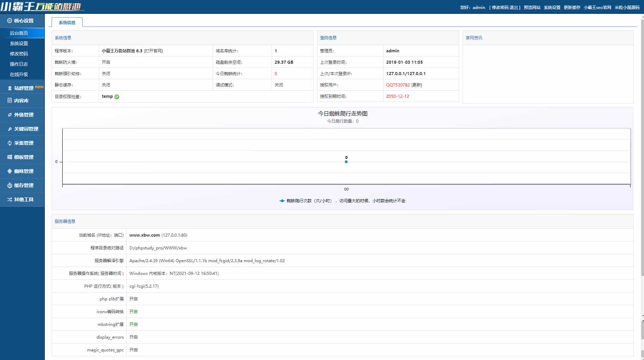Click the gear icon beside 核心设置
This screenshot has height=360, width=644.
10,21
